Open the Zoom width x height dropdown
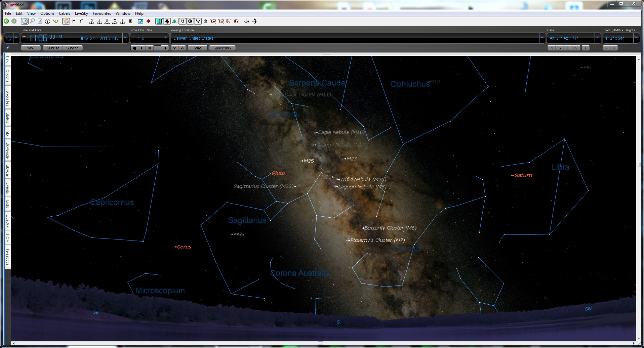Viewport: 644px width, 348px height. coord(636,38)
